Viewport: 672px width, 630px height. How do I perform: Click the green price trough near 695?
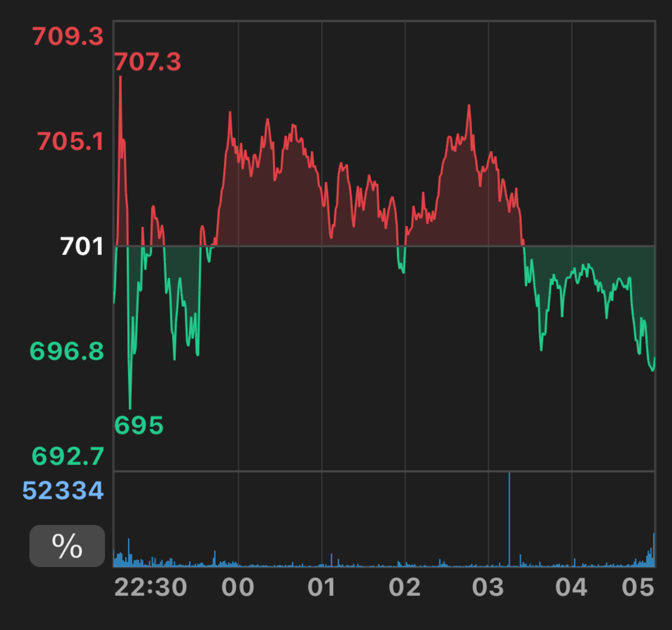(130, 407)
